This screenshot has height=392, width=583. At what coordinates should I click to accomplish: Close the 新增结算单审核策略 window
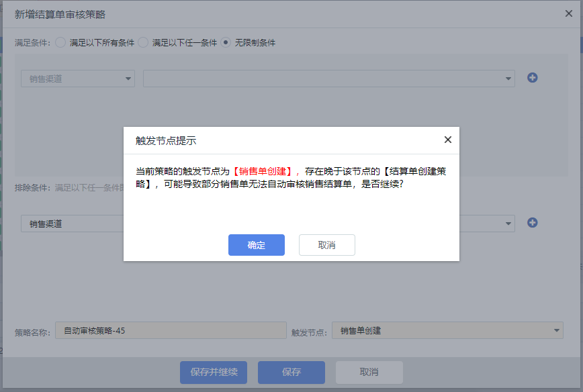click(x=569, y=13)
